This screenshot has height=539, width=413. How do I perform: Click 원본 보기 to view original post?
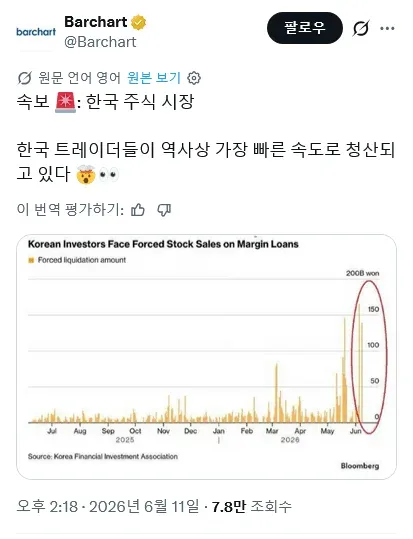click(x=154, y=78)
